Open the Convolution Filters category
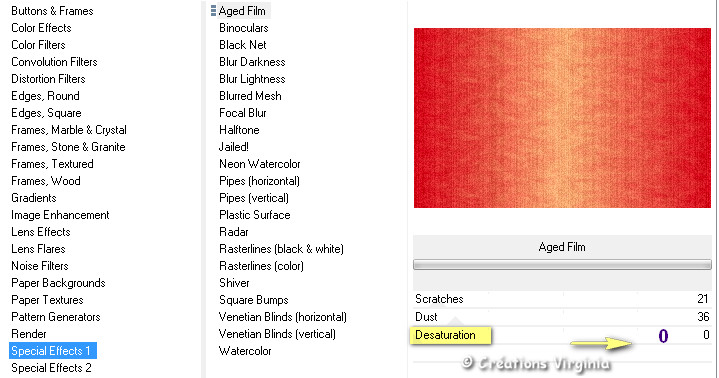The image size is (719, 378). click(x=54, y=62)
